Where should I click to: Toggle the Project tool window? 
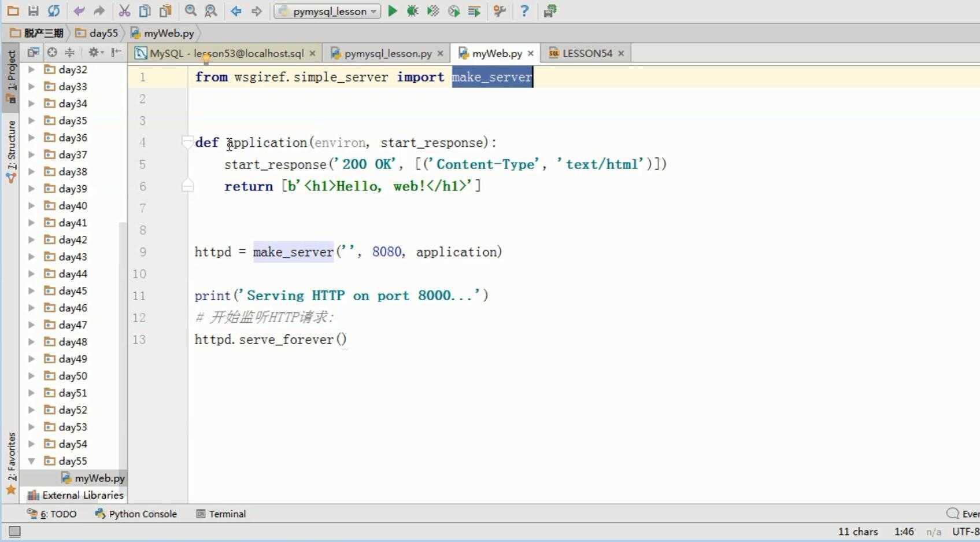click(11, 77)
